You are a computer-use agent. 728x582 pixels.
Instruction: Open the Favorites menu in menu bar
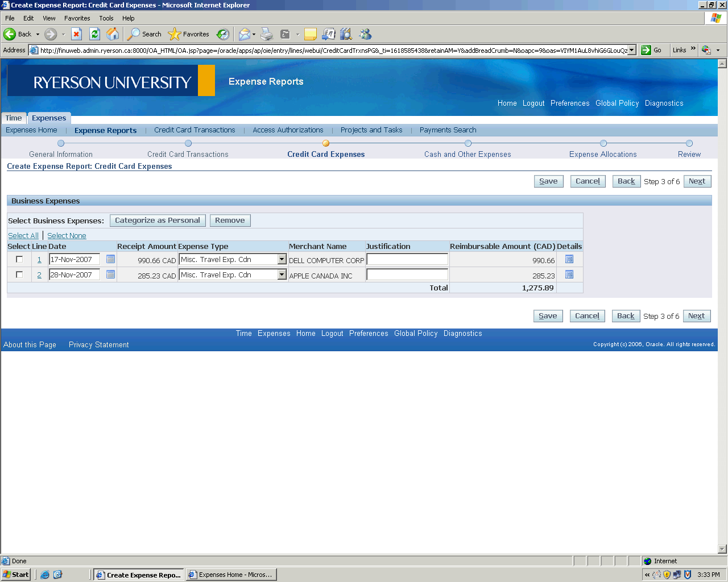pos(77,18)
